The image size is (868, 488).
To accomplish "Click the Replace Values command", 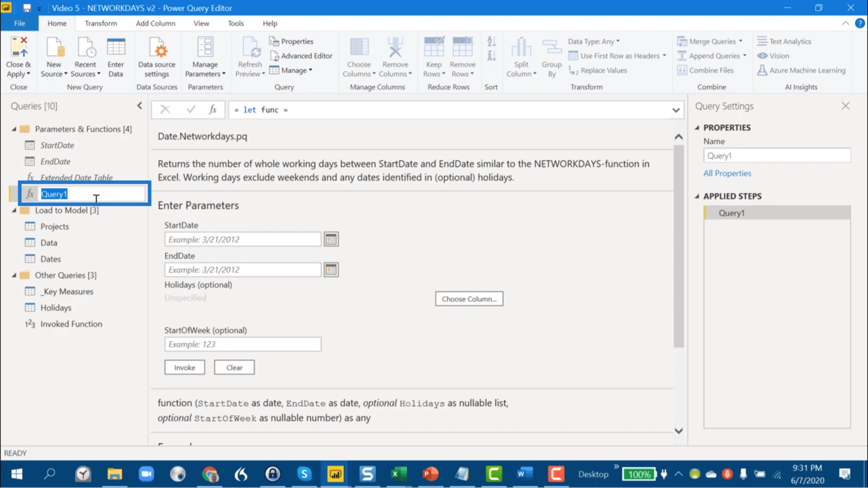I will (x=598, y=70).
